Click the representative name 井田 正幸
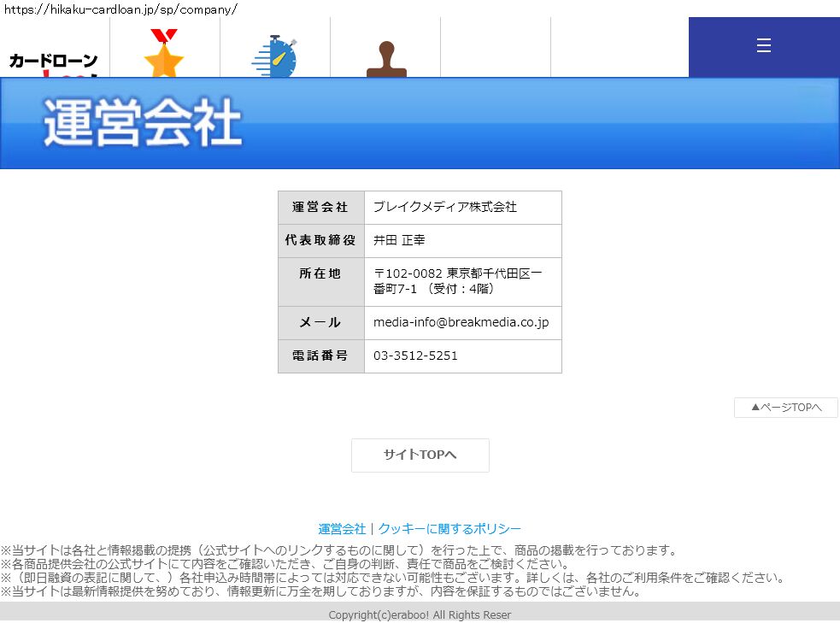The image size is (840, 623). coord(399,240)
